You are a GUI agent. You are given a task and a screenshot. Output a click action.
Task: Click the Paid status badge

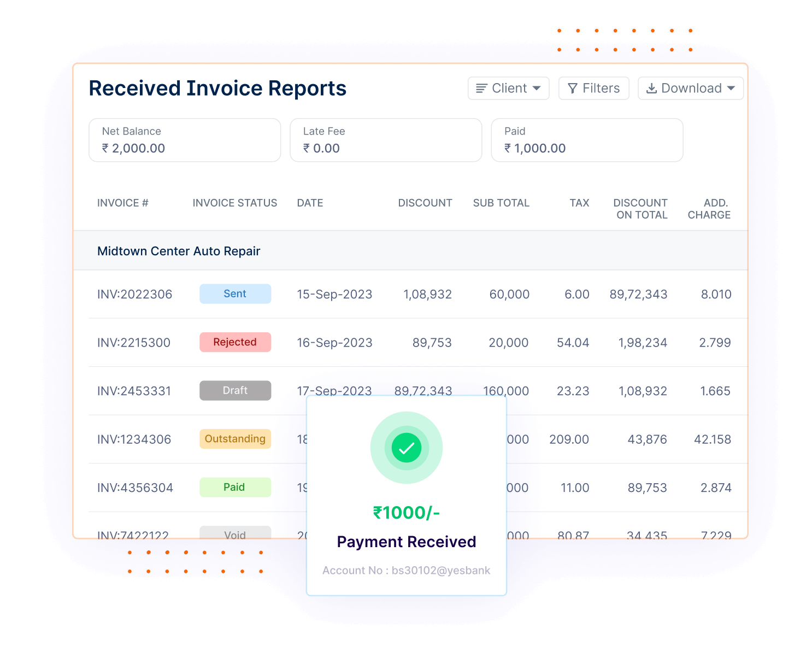click(x=235, y=487)
